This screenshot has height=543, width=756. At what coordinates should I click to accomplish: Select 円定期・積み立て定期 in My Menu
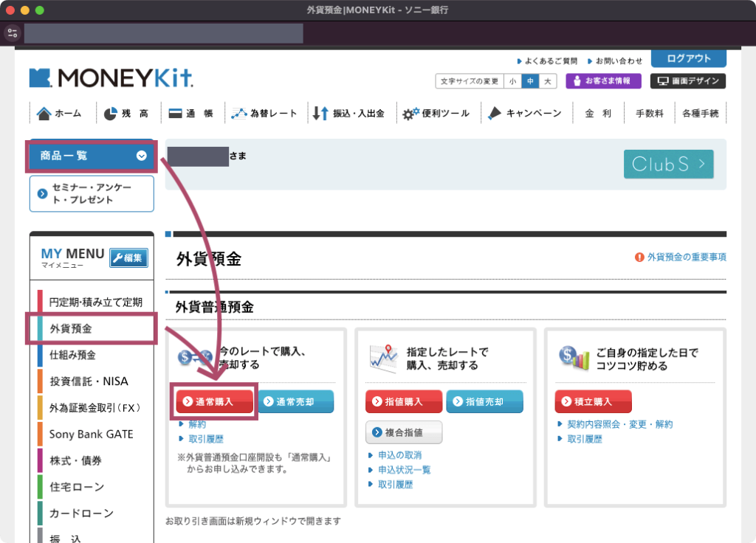pos(95,302)
